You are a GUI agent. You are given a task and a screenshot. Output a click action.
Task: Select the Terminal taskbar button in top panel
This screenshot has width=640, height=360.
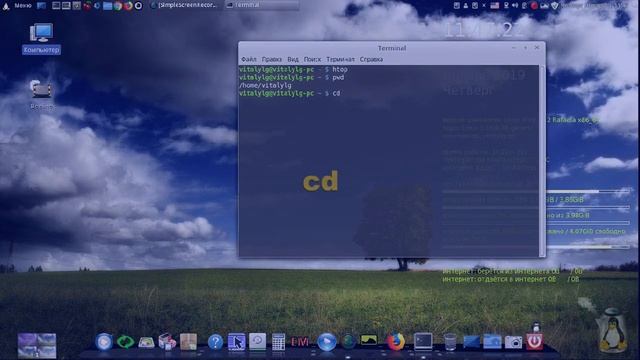point(261,5)
